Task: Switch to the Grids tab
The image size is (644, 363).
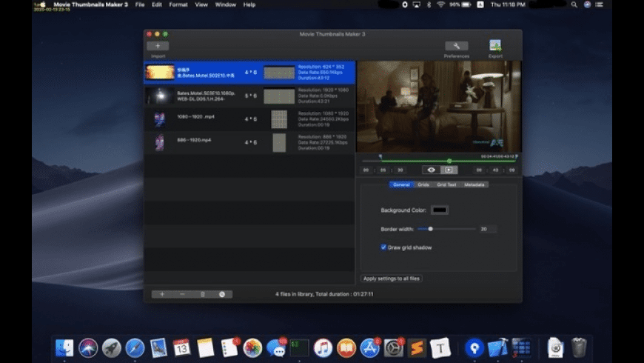Action: click(x=423, y=184)
